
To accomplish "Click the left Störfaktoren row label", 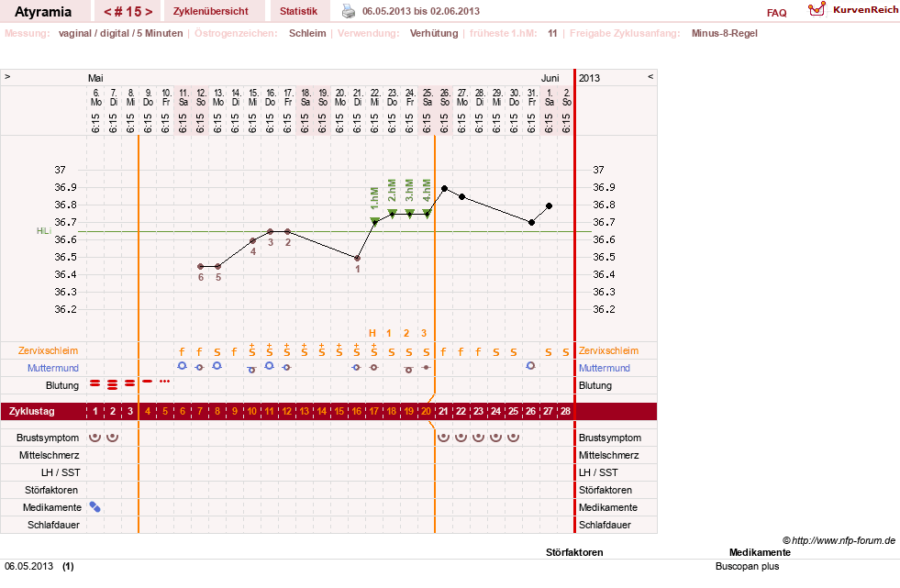I will click(51, 490).
